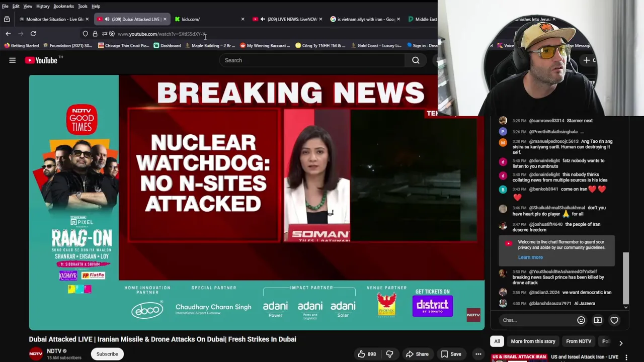
Task: Click the NDTV breaking news video player
Action: [x=257, y=202]
